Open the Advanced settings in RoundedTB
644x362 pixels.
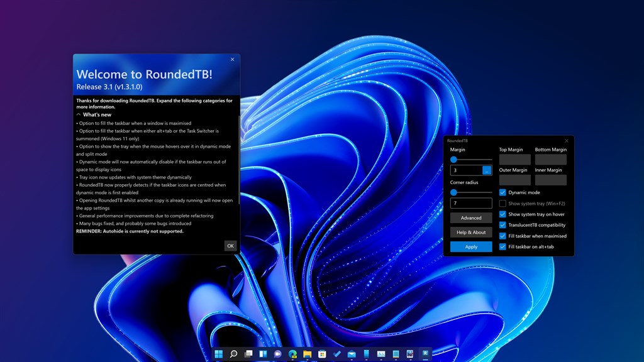click(471, 218)
